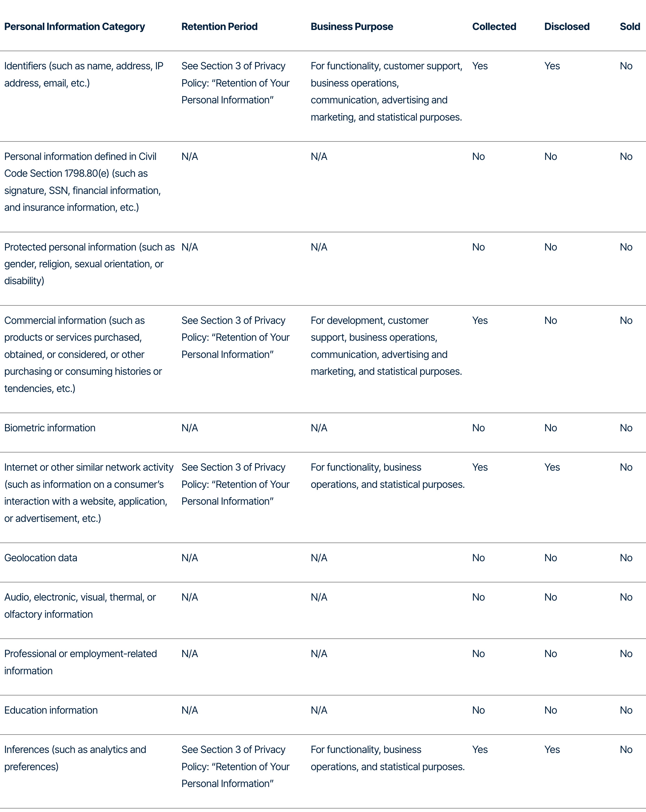Viewport: 646px width, 812px height.
Task: Select the Business Purpose header
Action: 352,26
